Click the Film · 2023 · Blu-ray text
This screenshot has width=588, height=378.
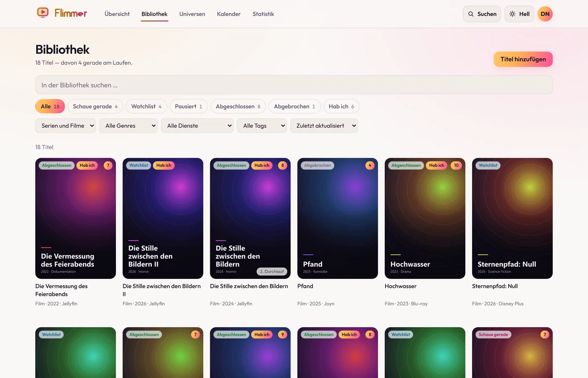[406, 304]
